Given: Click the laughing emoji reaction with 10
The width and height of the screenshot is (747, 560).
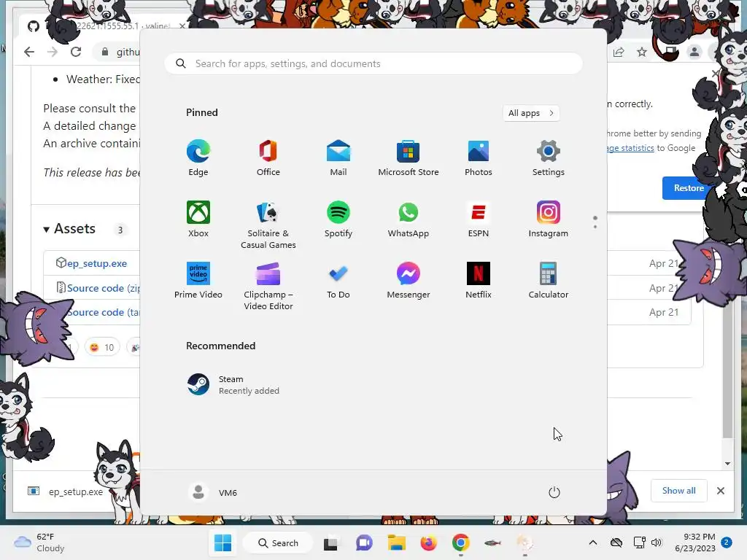Looking at the screenshot, I should (x=102, y=348).
